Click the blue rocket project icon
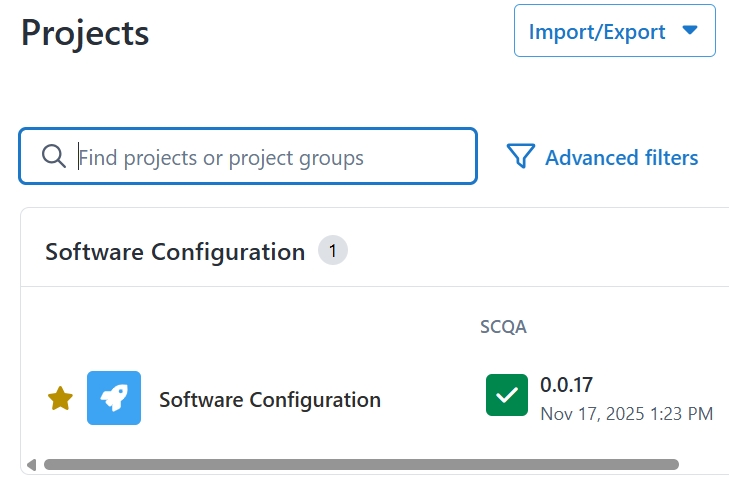 [x=114, y=398]
